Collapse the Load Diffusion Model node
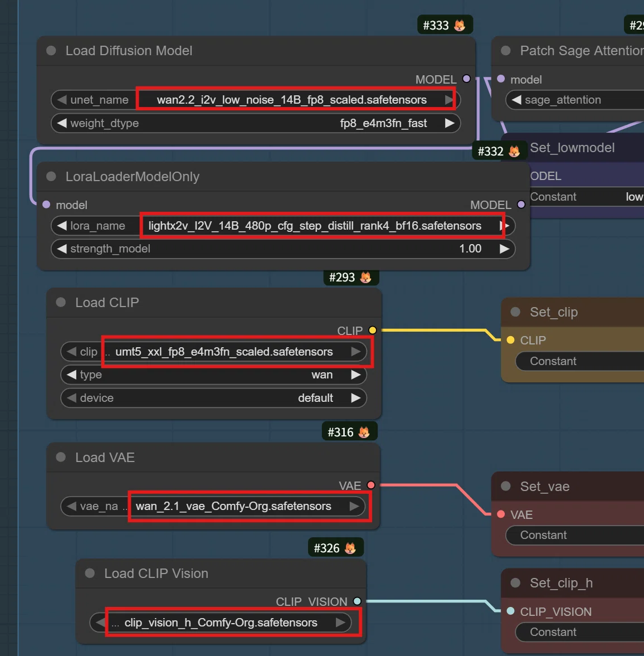This screenshot has height=656, width=644. coord(51,51)
